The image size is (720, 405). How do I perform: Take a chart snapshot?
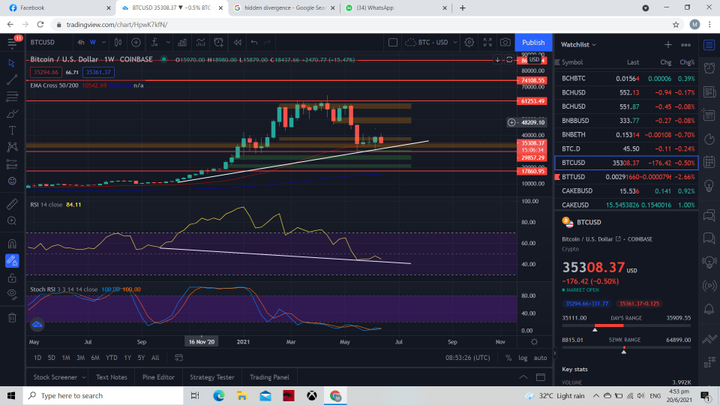[x=505, y=42]
